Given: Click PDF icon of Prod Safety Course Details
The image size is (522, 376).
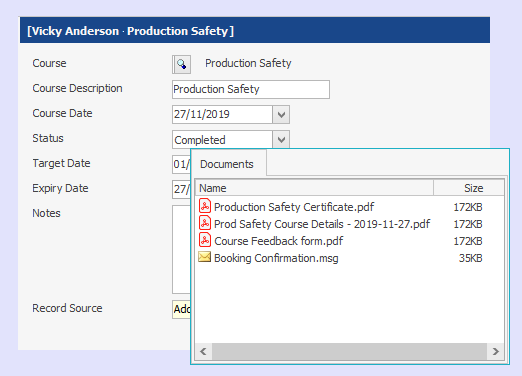Looking at the screenshot, I should point(205,223).
